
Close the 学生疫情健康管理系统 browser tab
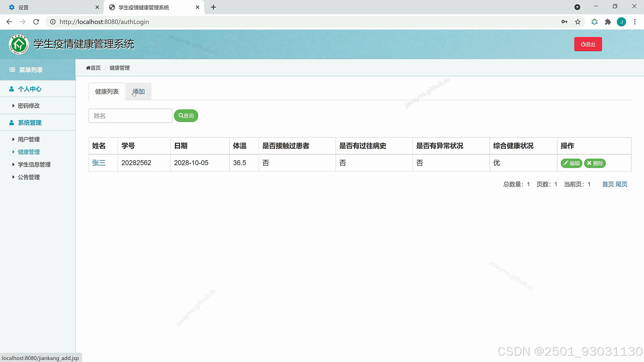pyautogui.click(x=198, y=7)
